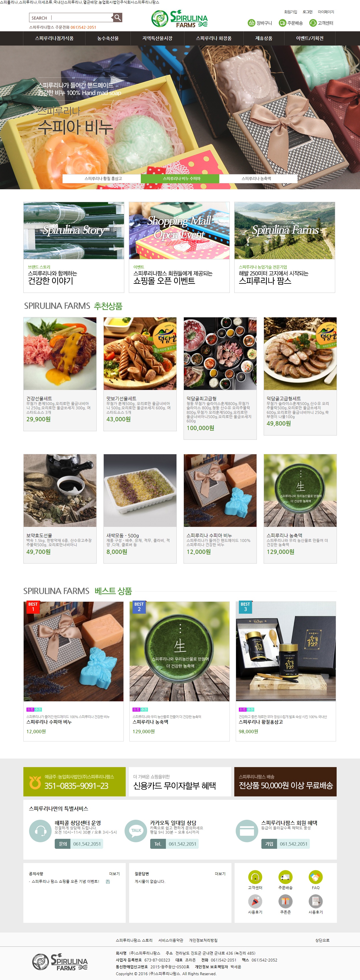Open the 건강선물세트 product thumbnail
The height and width of the screenshot is (980, 360).
coord(60,354)
